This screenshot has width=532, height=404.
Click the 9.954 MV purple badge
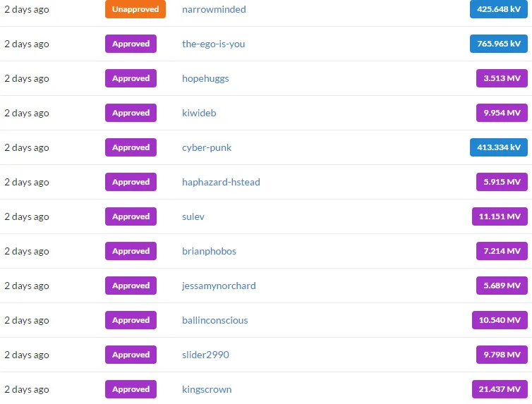502,113
